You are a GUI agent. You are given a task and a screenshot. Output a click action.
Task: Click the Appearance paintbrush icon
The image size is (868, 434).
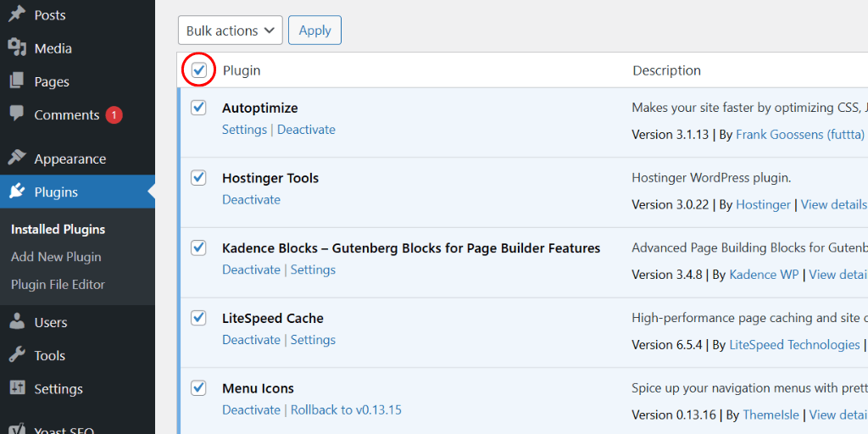click(17, 159)
